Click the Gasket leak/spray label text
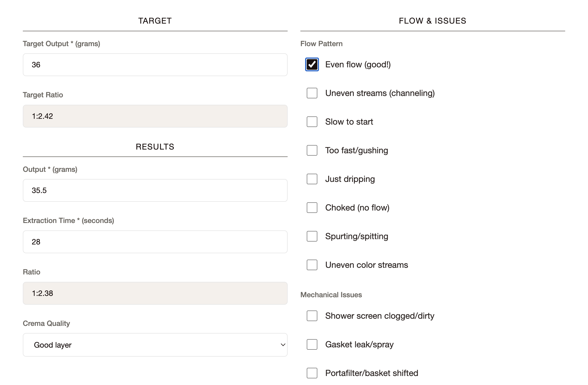The image size is (588, 385). tap(359, 344)
